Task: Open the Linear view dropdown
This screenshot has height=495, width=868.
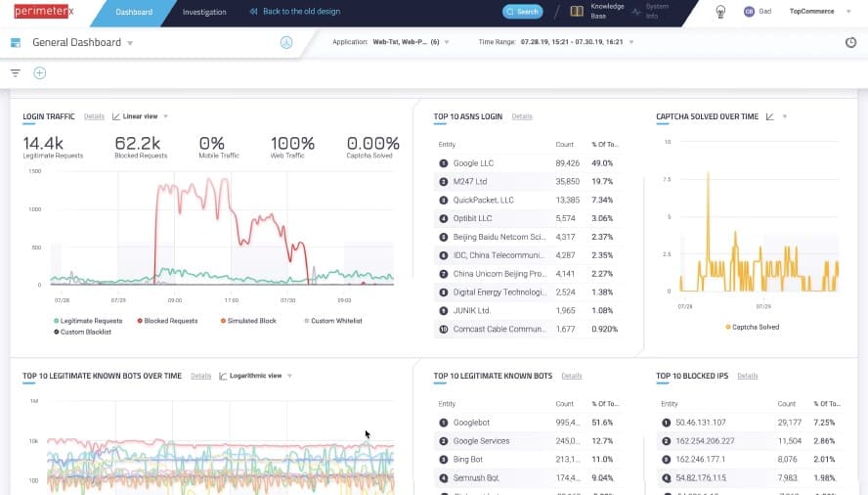Action: coord(140,116)
